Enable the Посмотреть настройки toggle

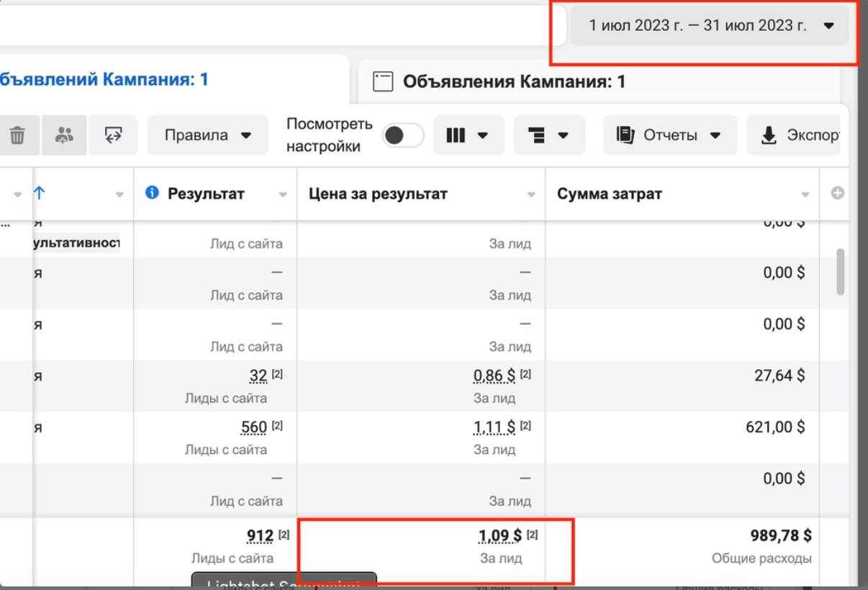point(402,135)
